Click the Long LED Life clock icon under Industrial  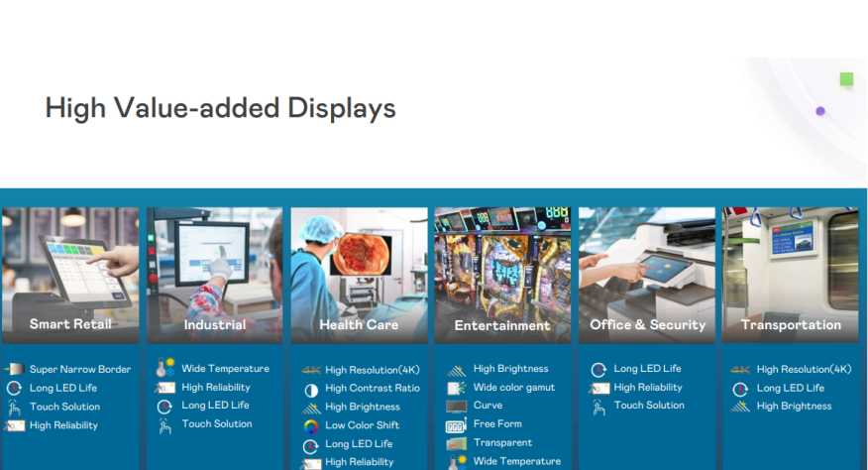(x=164, y=407)
